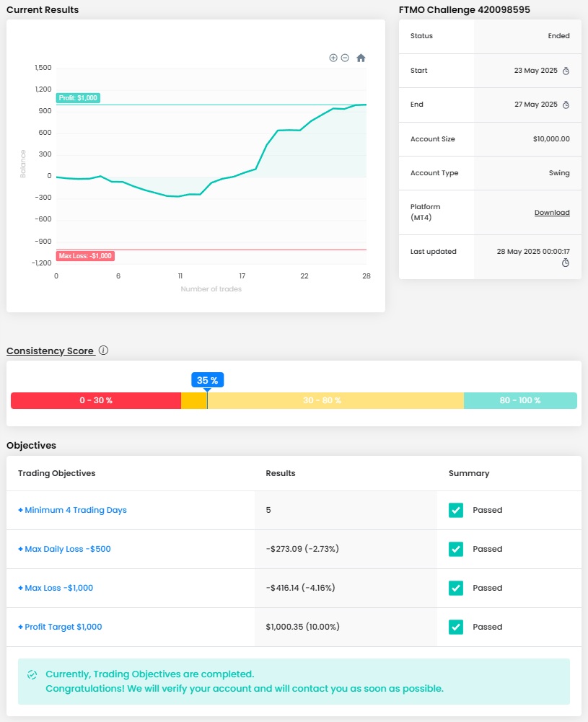Viewport: 588px width, 722px height.
Task: Click the Current Results heading
Action: click(43, 9)
